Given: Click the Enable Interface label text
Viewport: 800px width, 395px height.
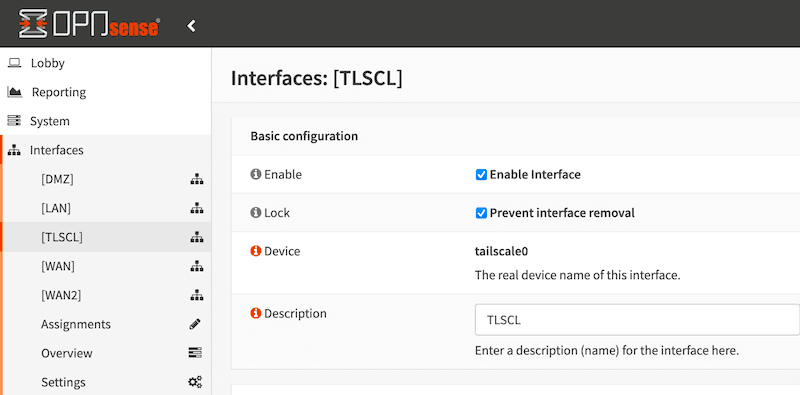Looking at the screenshot, I should (x=535, y=175).
